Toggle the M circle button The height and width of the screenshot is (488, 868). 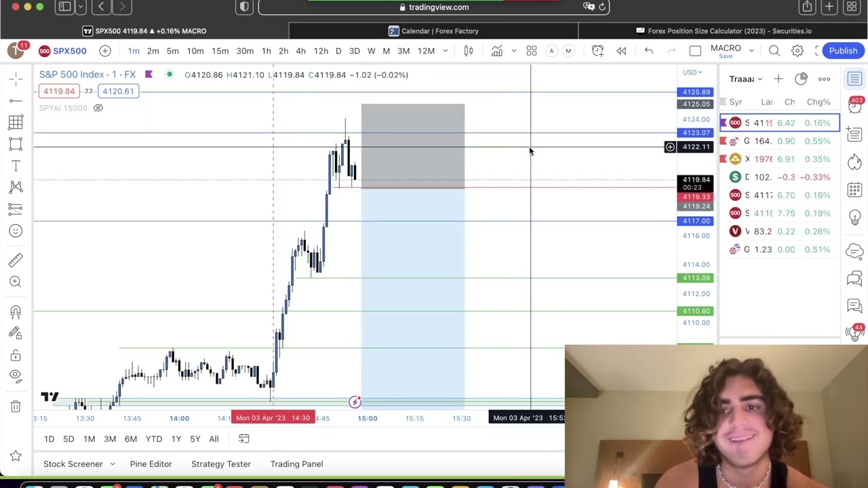click(x=568, y=51)
